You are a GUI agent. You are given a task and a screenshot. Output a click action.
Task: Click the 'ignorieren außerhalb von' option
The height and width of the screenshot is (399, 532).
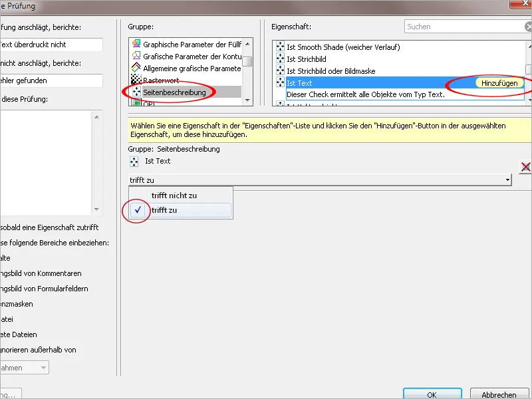point(38,350)
